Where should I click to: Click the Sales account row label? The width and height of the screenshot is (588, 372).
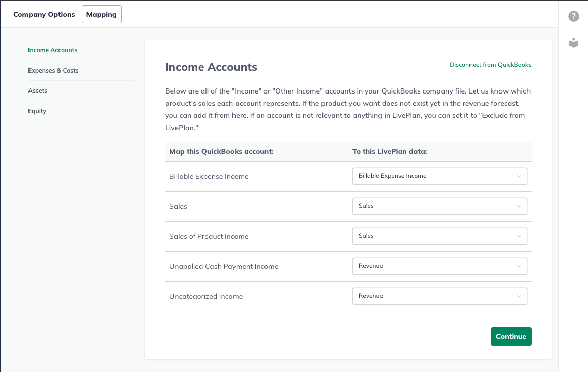tap(178, 206)
